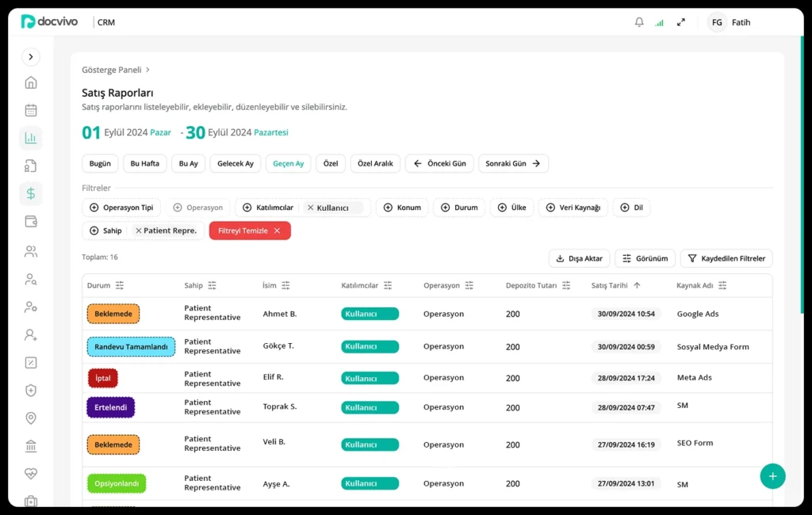Image resolution: width=812 pixels, height=515 pixels.
Task: Click the Filtreyi Temizle button
Action: click(249, 231)
